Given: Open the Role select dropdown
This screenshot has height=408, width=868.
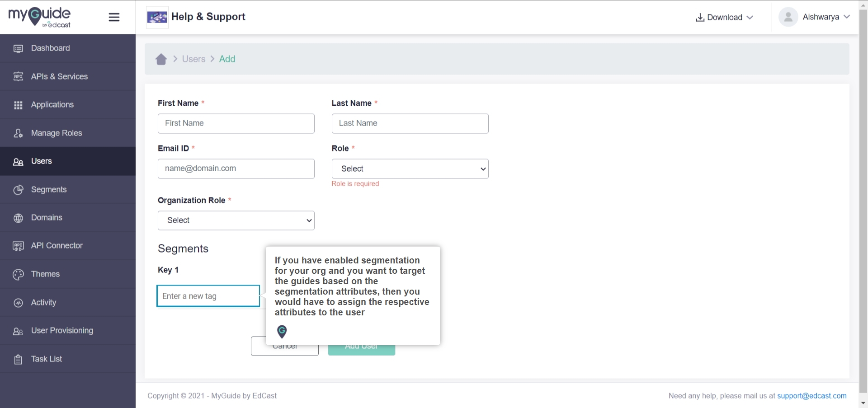Looking at the screenshot, I should [x=410, y=169].
